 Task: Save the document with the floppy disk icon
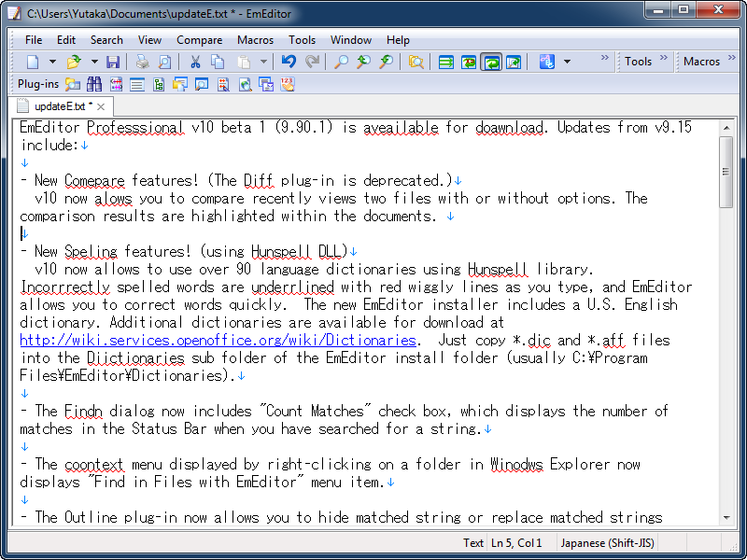(113, 62)
